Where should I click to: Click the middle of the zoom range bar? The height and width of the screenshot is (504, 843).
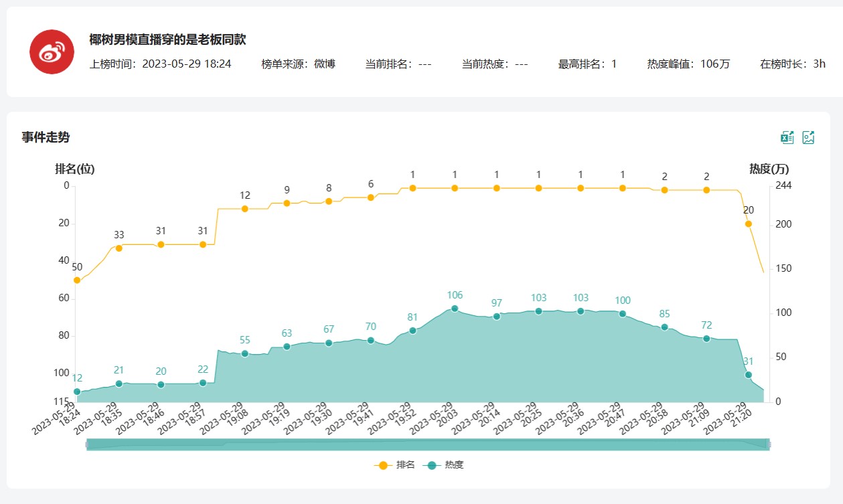point(428,444)
